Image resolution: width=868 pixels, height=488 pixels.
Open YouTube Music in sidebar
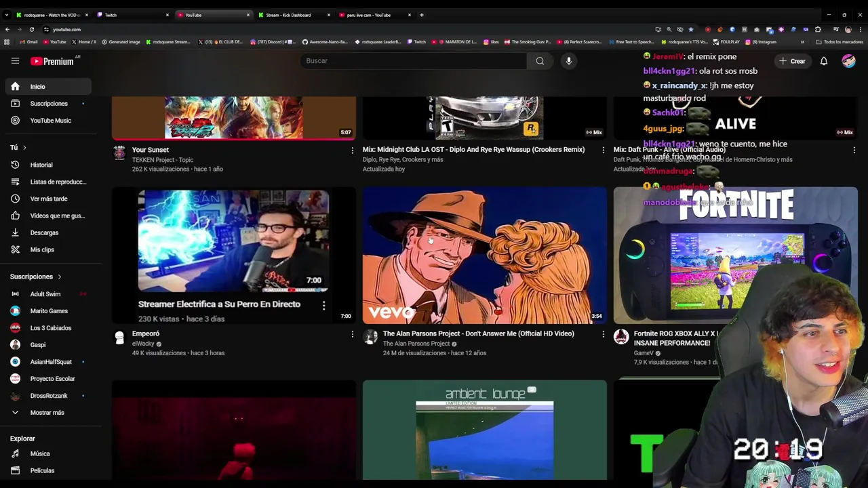[47, 121]
